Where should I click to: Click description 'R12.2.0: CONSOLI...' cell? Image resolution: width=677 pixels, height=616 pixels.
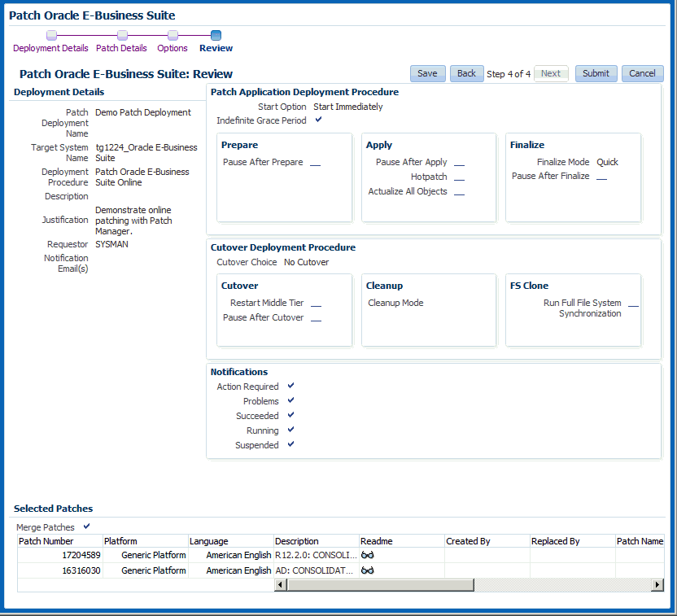coord(316,555)
